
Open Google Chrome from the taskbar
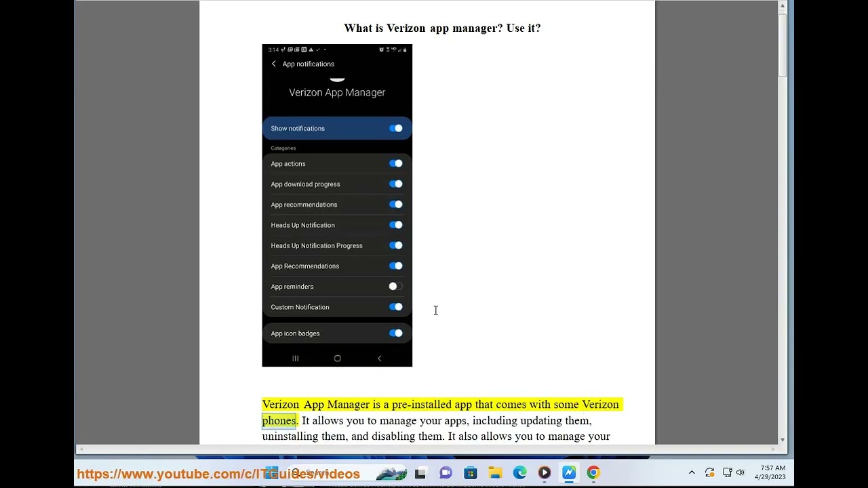click(593, 473)
